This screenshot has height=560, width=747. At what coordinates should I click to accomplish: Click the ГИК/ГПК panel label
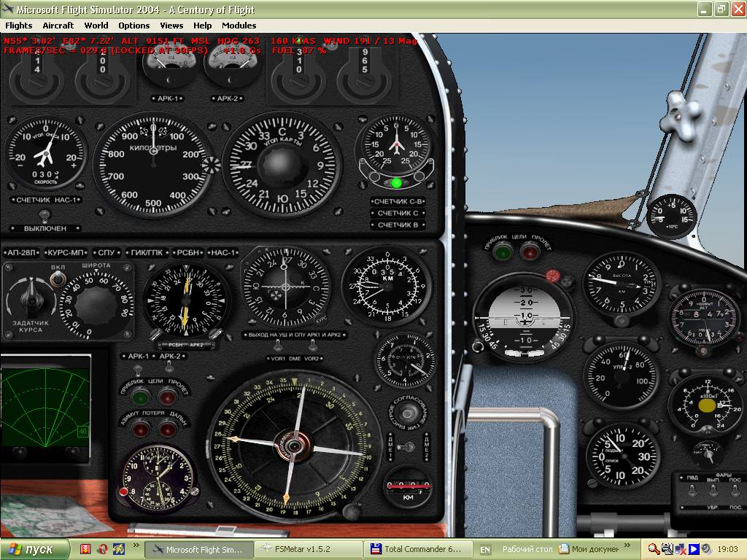click(147, 252)
